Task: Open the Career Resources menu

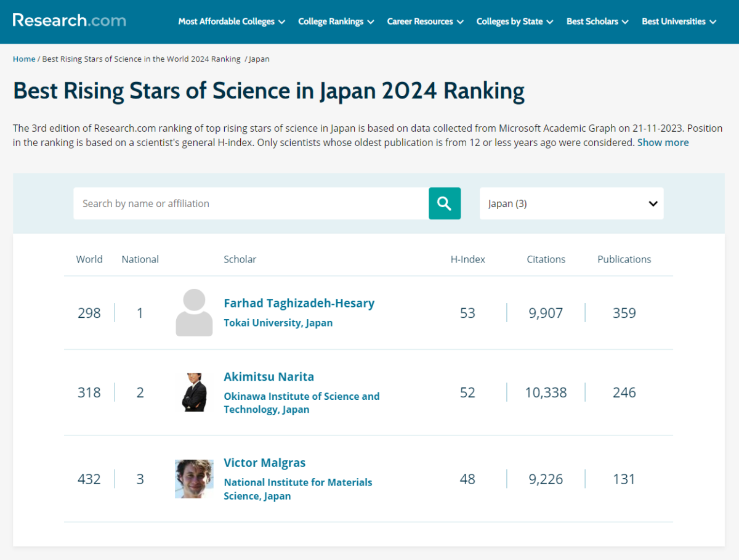Action: pos(424,21)
